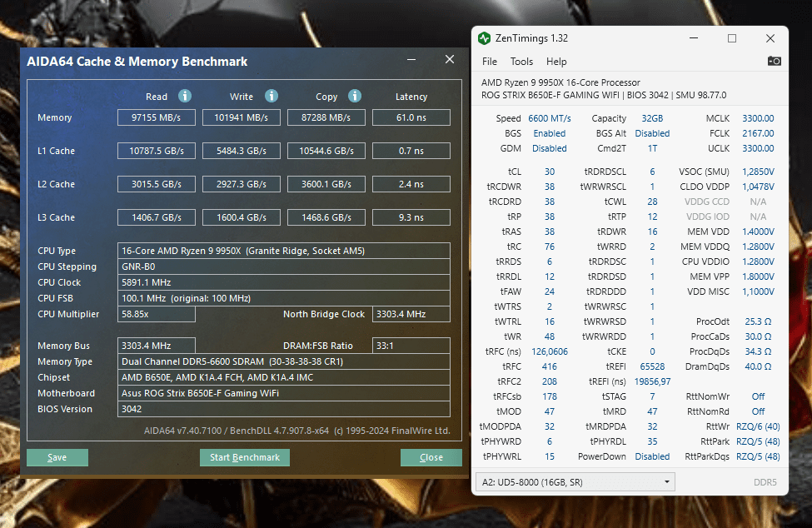This screenshot has height=528, width=812.
Task: Click the North Bridge Clock value 3303.4 MHz
Action: click(x=411, y=314)
